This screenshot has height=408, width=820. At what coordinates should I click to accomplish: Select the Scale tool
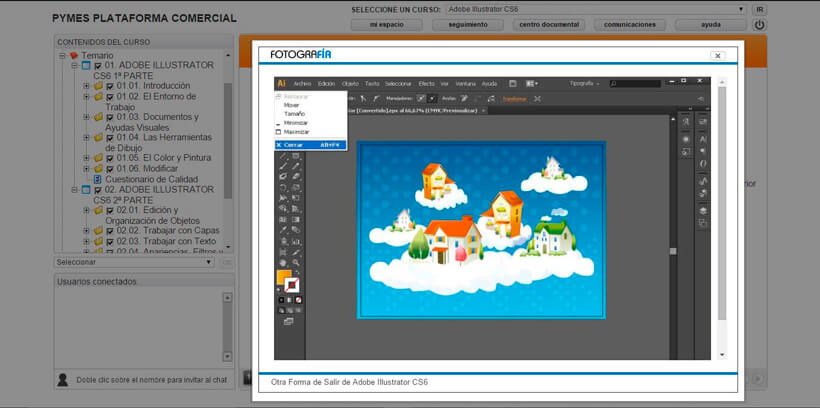(x=296, y=187)
